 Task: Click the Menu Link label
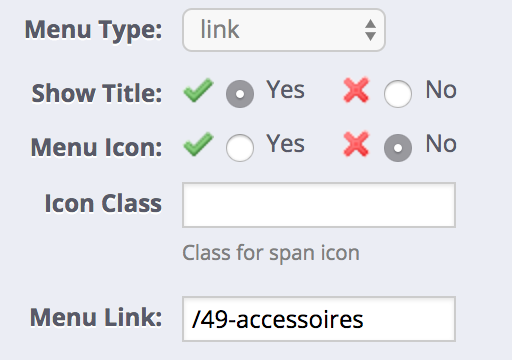click(x=96, y=318)
